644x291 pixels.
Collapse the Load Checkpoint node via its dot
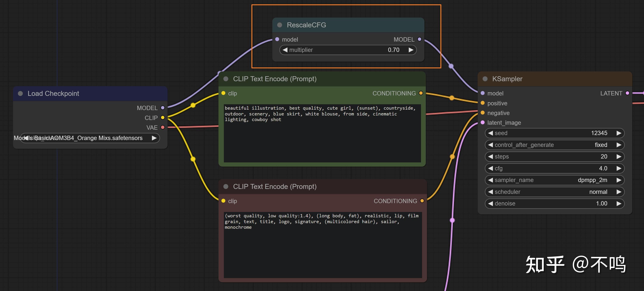pyautogui.click(x=20, y=93)
